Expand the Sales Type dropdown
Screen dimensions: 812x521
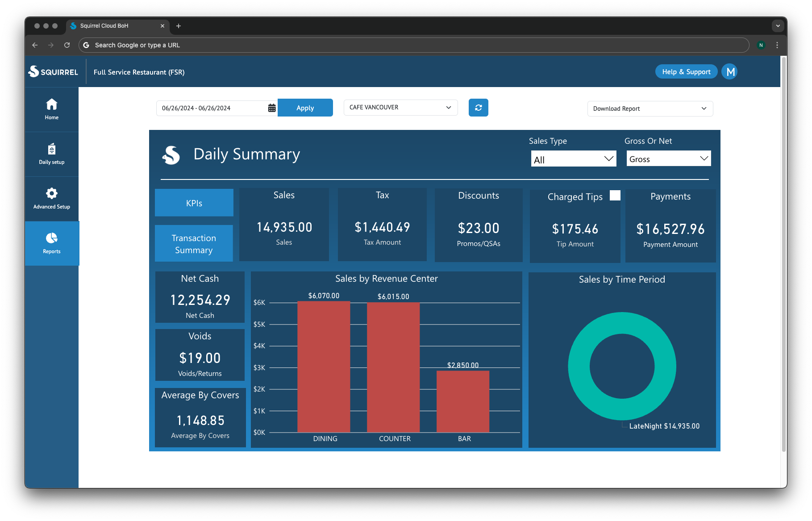pos(573,159)
